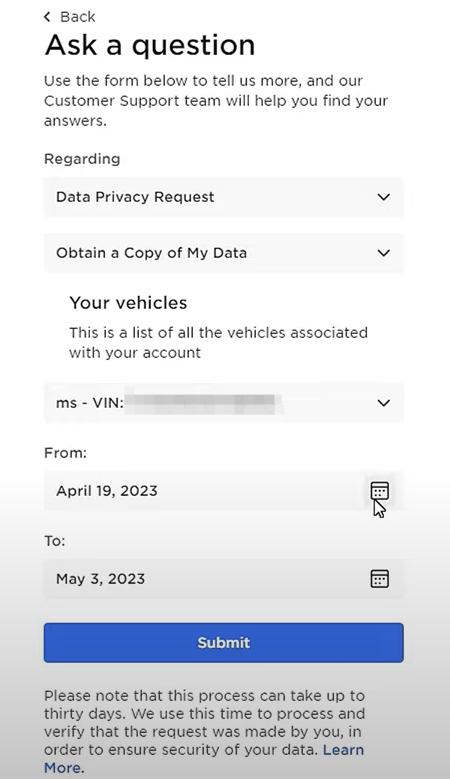Image resolution: width=450 pixels, height=779 pixels.
Task: Submit the data request form
Action: (224, 643)
